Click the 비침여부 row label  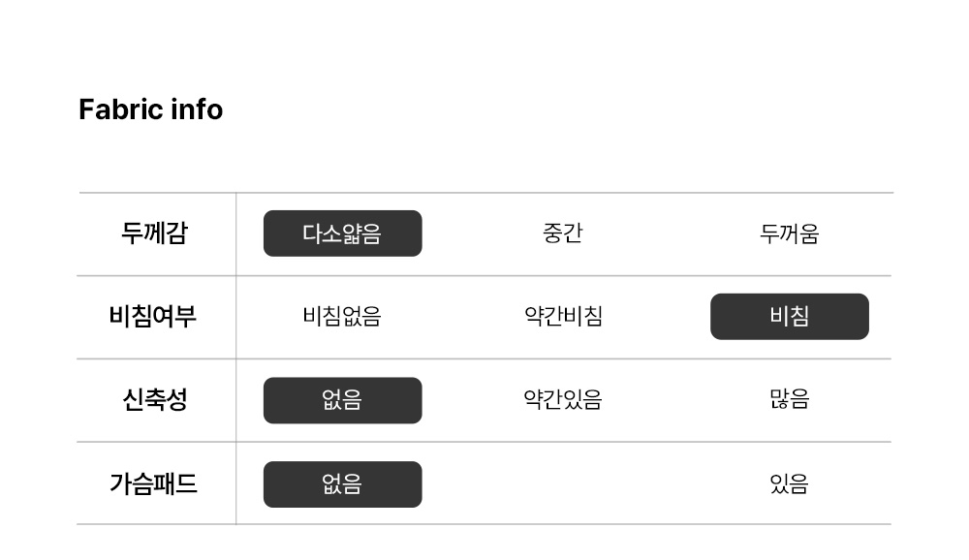tap(154, 317)
